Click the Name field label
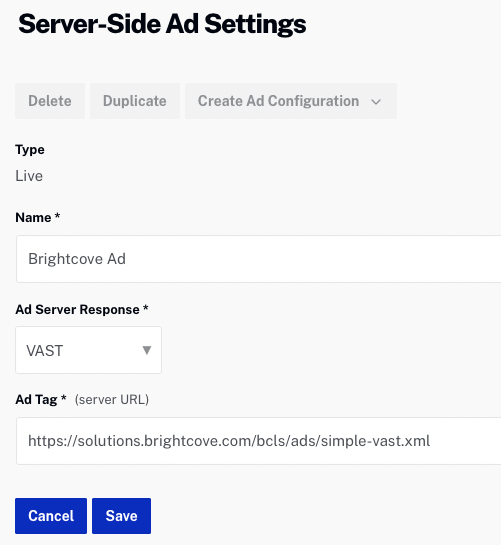 33,218
